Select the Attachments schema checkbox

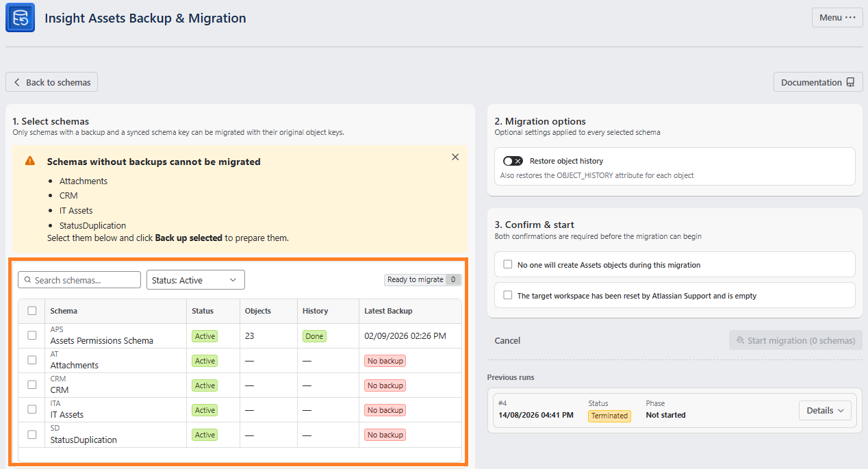coord(32,360)
